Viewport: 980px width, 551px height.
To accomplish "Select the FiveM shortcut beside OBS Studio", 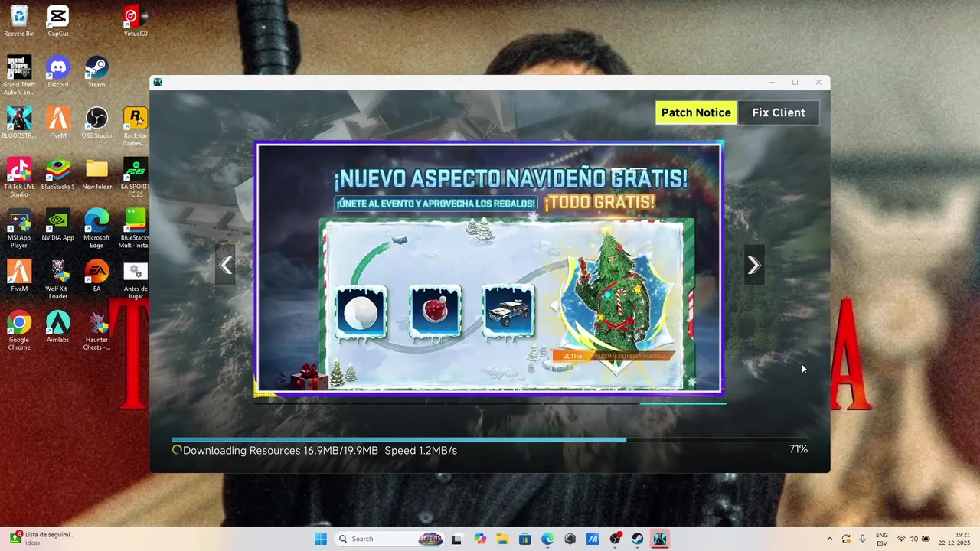I will 58,122.
